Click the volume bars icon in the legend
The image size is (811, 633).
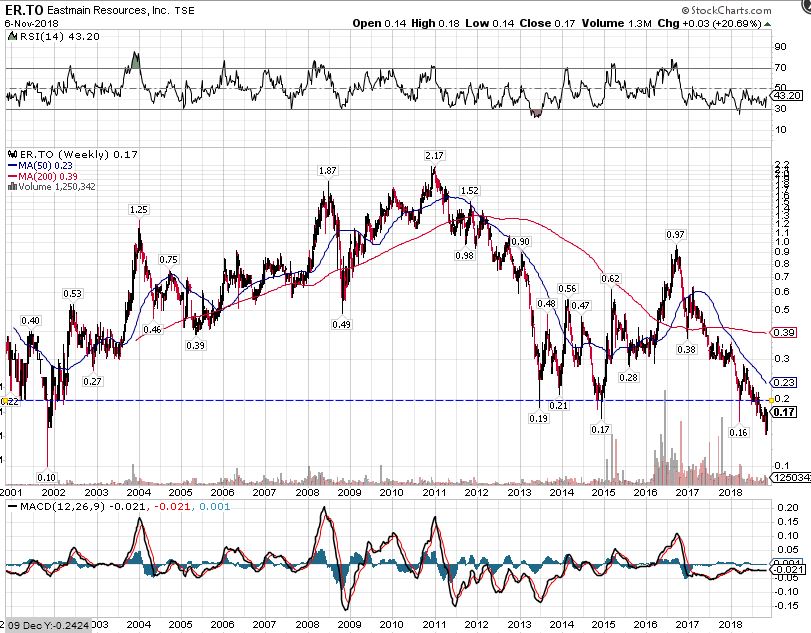click(12, 186)
